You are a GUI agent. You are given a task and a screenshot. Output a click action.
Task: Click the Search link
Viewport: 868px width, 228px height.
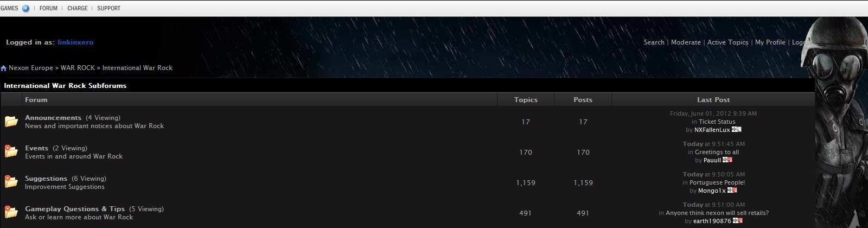(654, 42)
